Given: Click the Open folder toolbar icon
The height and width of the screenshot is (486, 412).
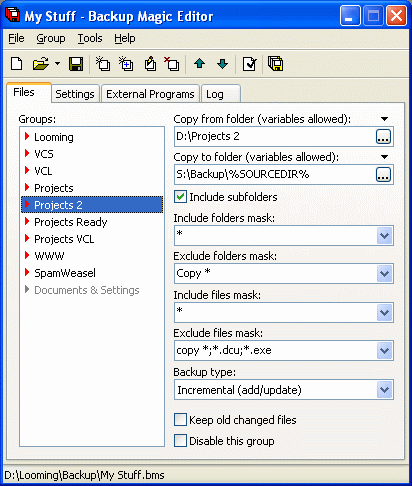Looking at the screenshot, I should (x=41, y=63).
